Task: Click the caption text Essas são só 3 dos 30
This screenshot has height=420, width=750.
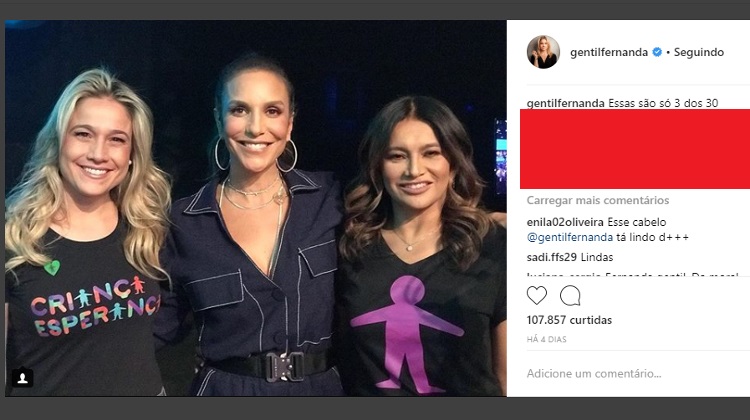Action: click(x=677, y=103)
